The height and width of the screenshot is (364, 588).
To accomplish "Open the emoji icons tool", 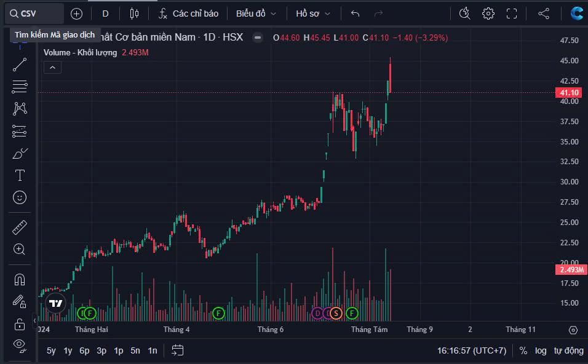I will click(x=20, y=197).
